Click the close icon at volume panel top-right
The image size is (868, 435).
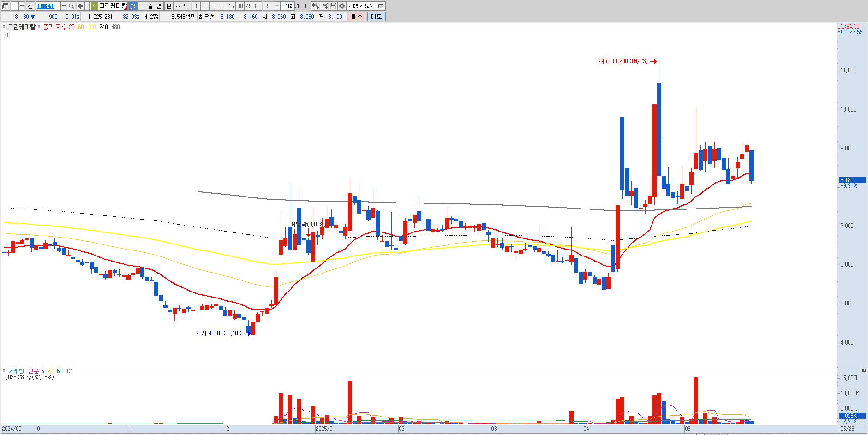864,370
